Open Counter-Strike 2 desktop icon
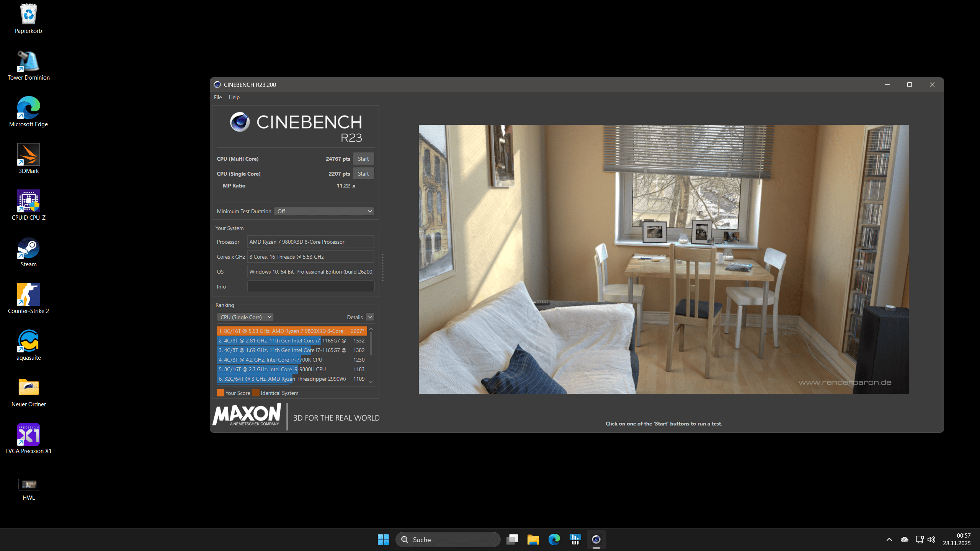The width and height of the screenshot is (980, 551). tap(28, 295)
